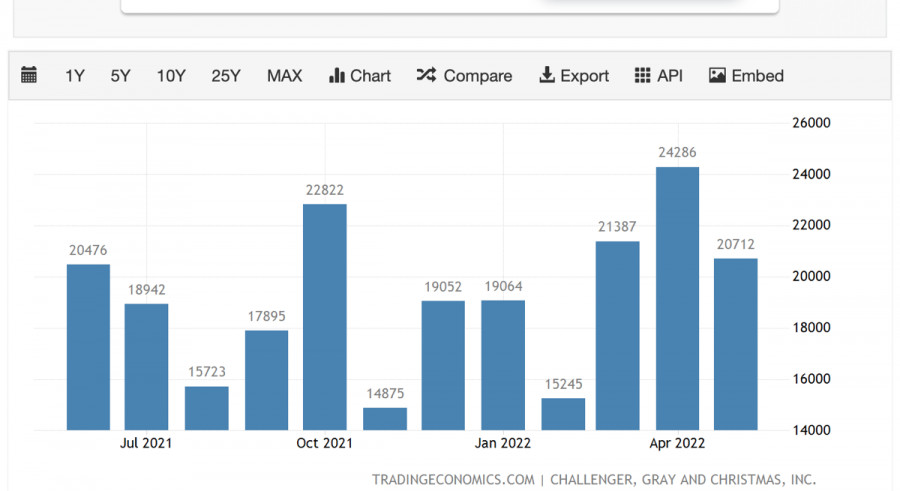Click the bar labeled 15245
This screenshot has height=491, width=900.
tap(563, 414)
